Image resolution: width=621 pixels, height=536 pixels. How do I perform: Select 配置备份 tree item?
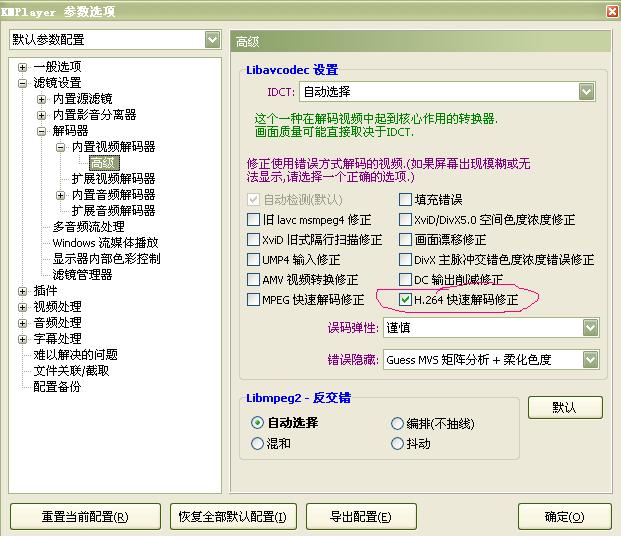point(57,387)
